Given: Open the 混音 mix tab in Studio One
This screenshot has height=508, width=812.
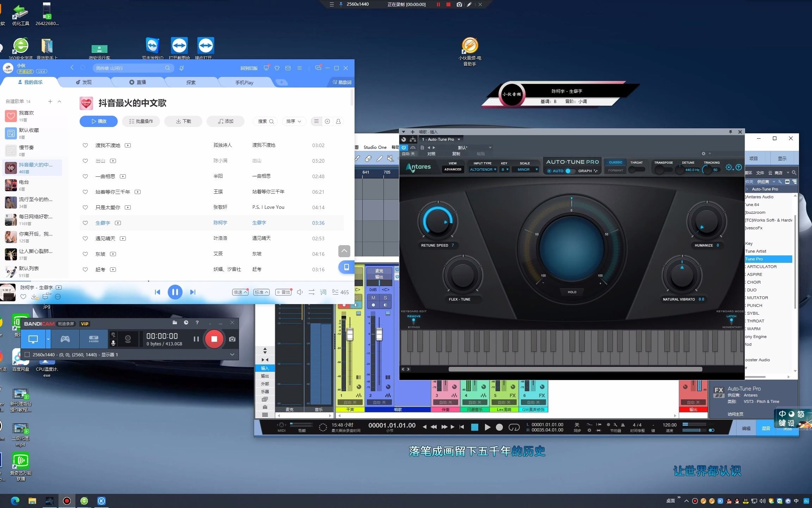Looking at the screenshot, I should tap(766, 429).
